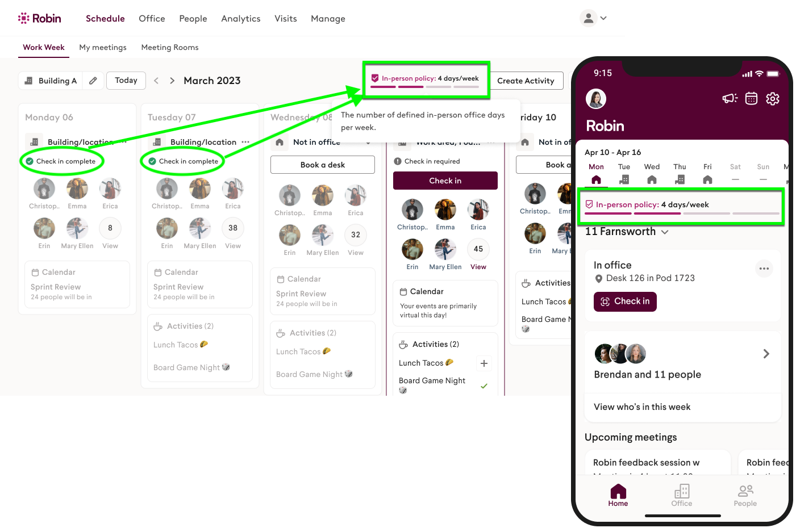Tap the Office icon in bottom navigation
Viewport: 796px width, 532px height.
(x=682, y=495)
